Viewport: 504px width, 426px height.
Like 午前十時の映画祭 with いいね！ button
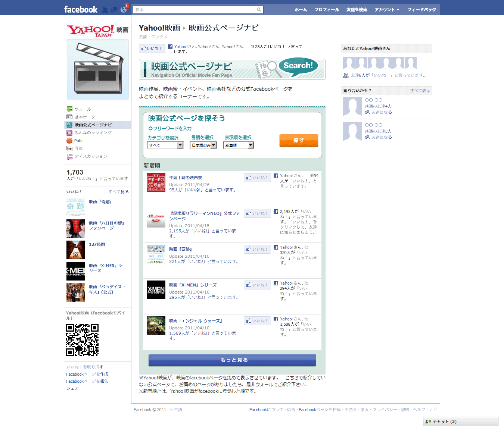click(x=257, y=178)
